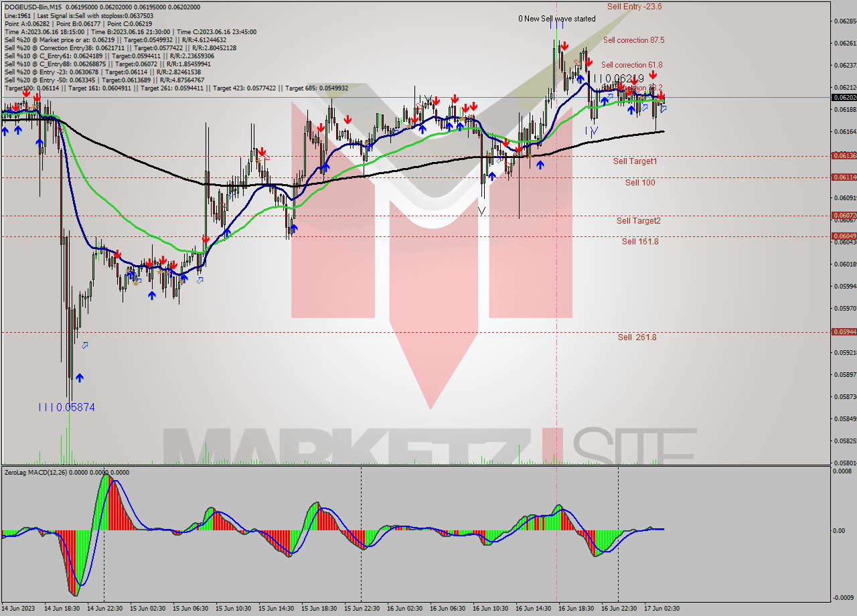The width and height of the screenshot is (857, 616).
Task: Select the 'Sell 161.8' level label
Action: pos(640,241)
